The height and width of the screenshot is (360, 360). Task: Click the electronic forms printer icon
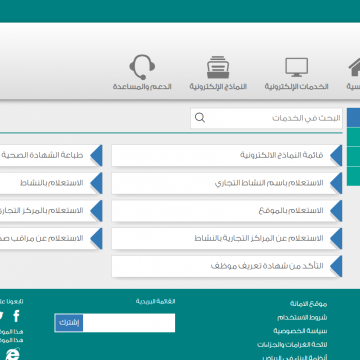click(x=218, y=67)
